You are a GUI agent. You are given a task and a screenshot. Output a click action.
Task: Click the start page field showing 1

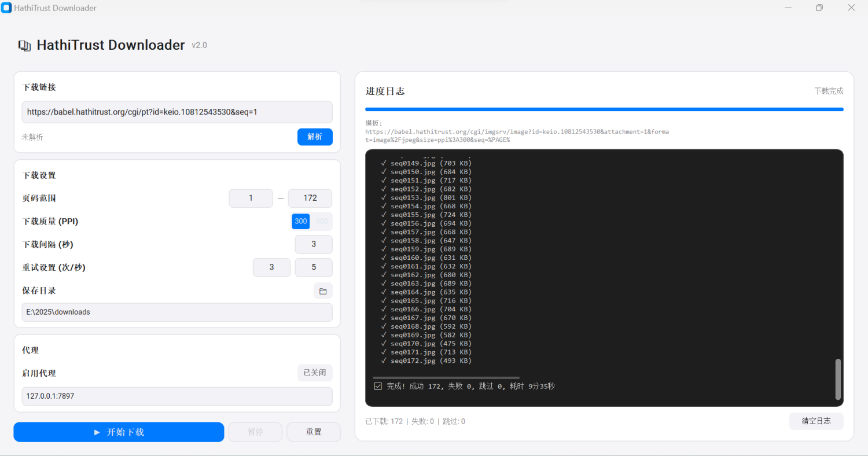pyautogui.click(x=251, y=198)
